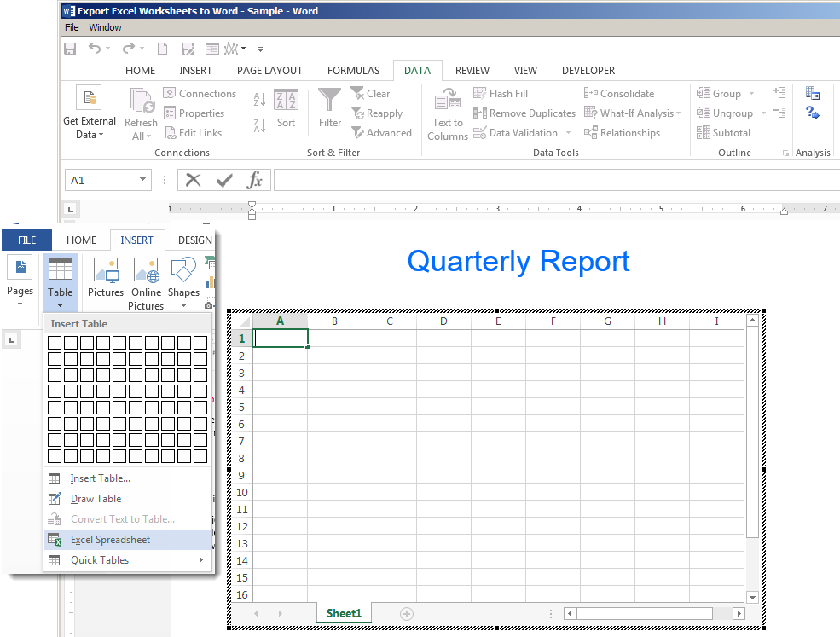
Task: Click cell B2 in the embedded spreadsheet
Action: pyautogui.click(x=334, y=355)
